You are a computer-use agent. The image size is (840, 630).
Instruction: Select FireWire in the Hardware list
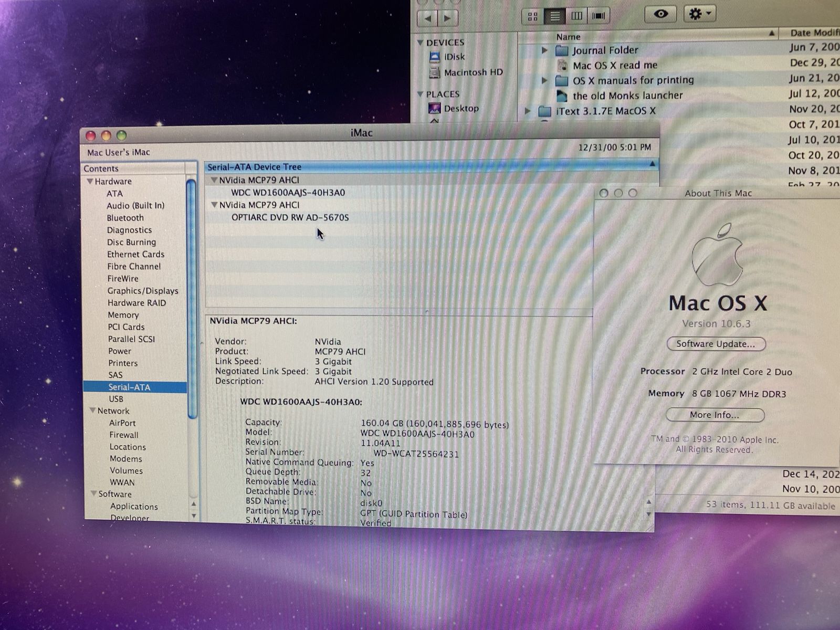123,278
